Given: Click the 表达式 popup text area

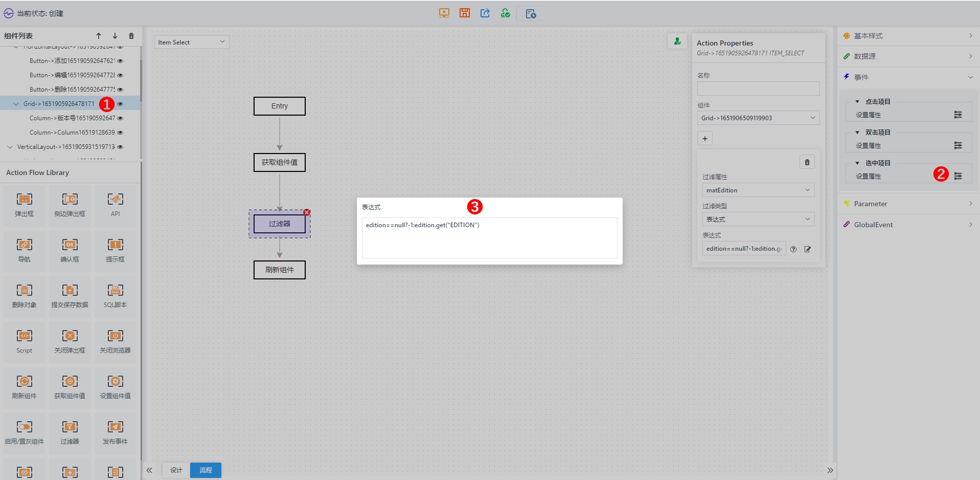Looking at the screenshot, I should click(489, 238).
